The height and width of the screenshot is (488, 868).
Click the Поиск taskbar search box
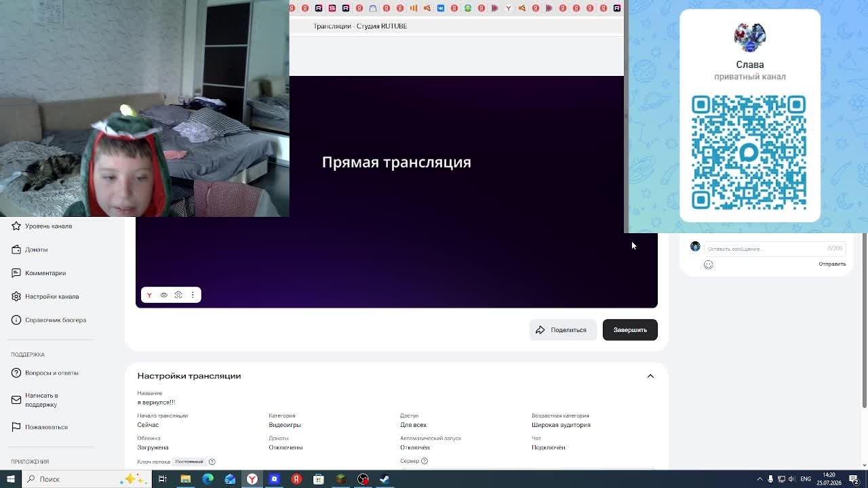point(86,479)
